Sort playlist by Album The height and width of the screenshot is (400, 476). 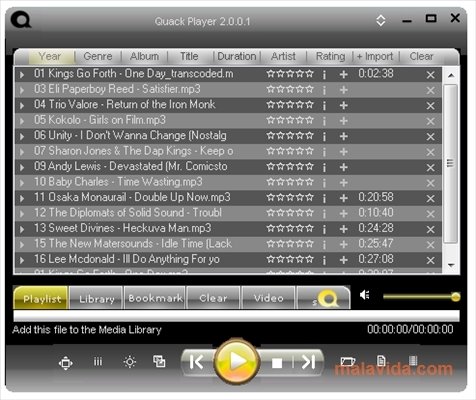(x=144, y=56)
